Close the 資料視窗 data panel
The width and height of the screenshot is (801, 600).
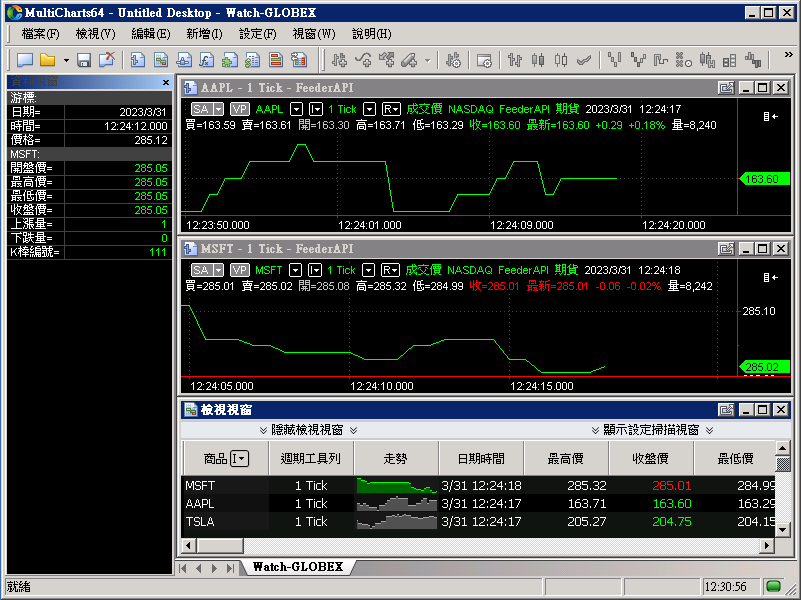[166, 82]
